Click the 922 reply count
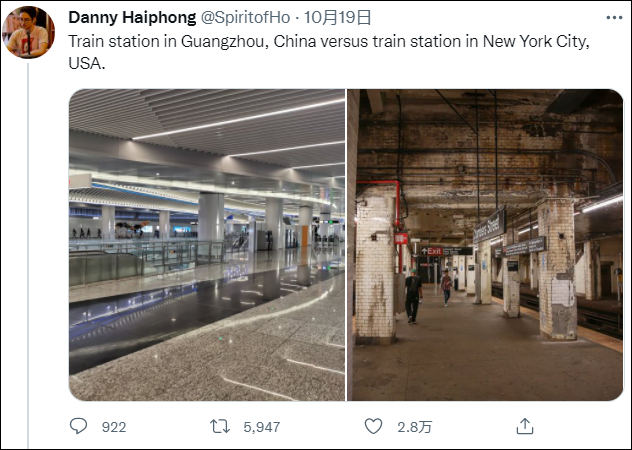Viewport: 632px width, 450px height. tap(114, 427)
